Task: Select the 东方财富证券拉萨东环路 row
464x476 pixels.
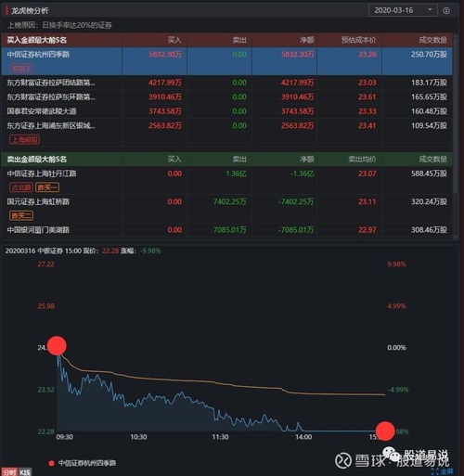Action: (x=226, y=96)
